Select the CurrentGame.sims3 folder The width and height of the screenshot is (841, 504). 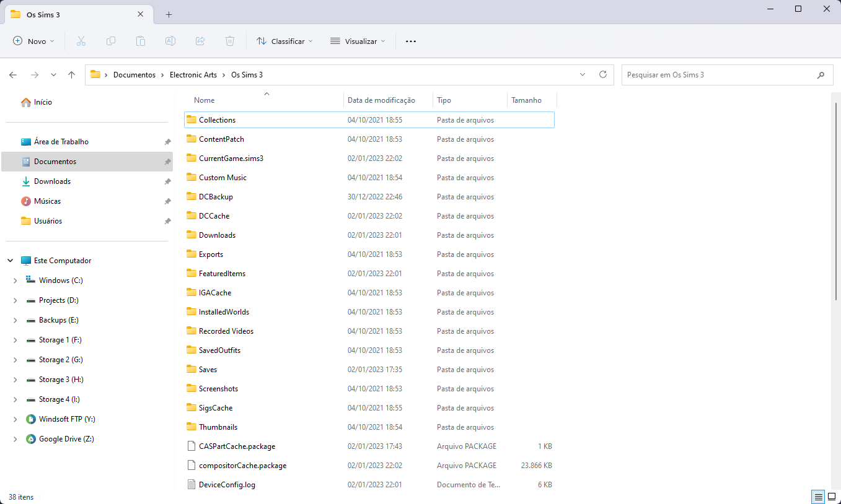tap(369, 159)
